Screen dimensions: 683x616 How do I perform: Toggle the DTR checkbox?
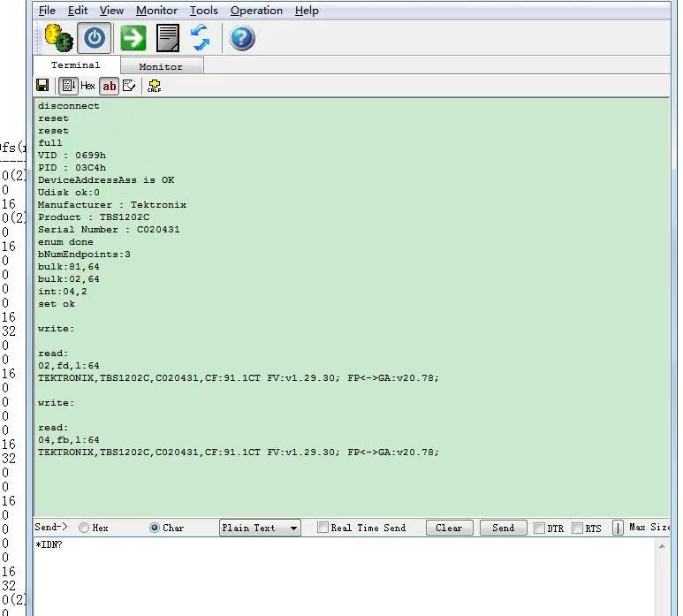(539, 528)
